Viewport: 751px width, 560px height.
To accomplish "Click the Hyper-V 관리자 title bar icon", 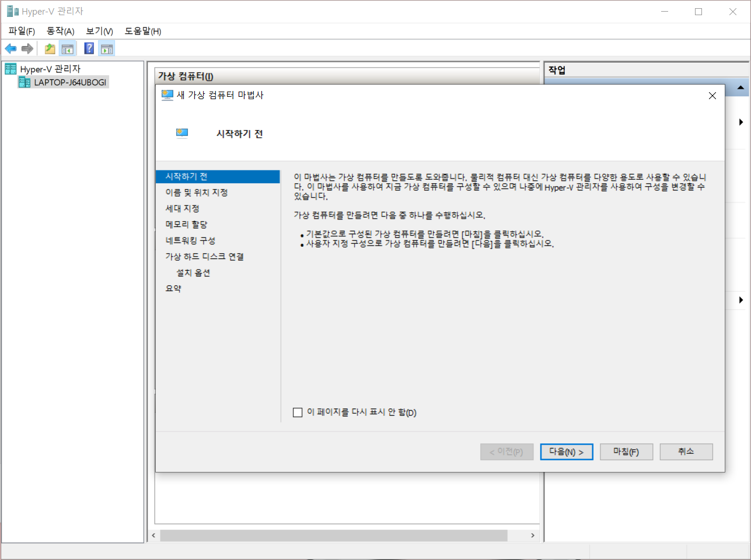I will pyautogui.click(x=12, y=11).
